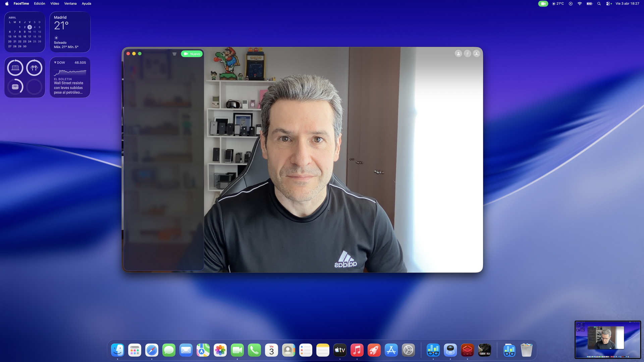The image size is (644, 362).
Task: Click the Spotlight search icon
Action: 599,4
